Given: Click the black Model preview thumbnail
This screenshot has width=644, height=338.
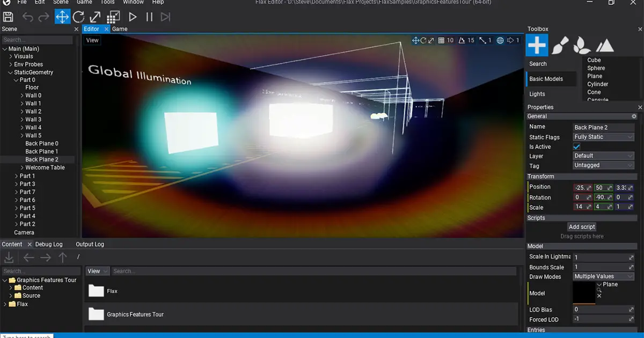Looking at the screenshot, I should pos(584,293).
